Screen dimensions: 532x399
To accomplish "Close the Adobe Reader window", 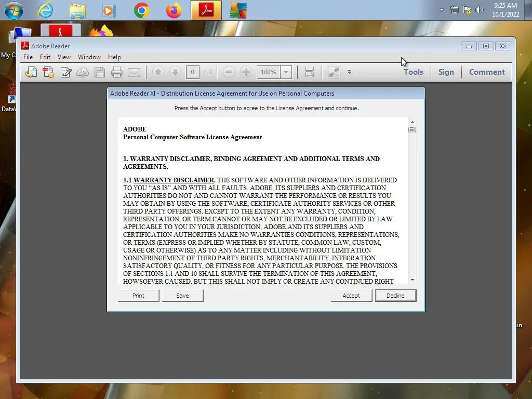I will click(503, 46).
